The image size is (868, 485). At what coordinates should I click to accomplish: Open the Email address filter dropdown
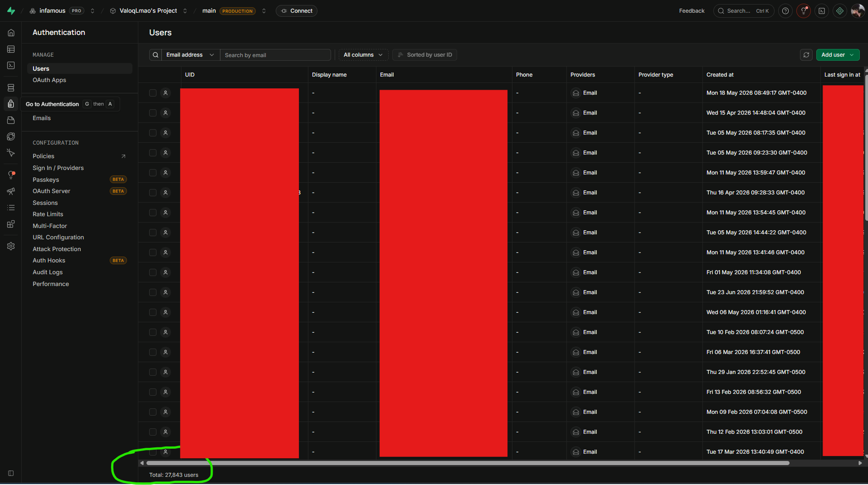(x=190, y=55)
